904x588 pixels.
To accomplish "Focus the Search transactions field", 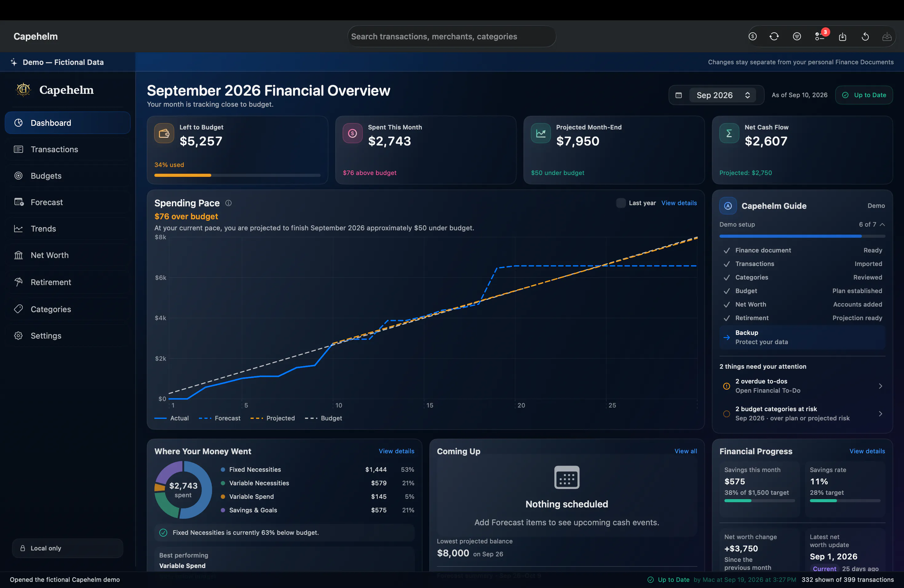I will point(452,37).
